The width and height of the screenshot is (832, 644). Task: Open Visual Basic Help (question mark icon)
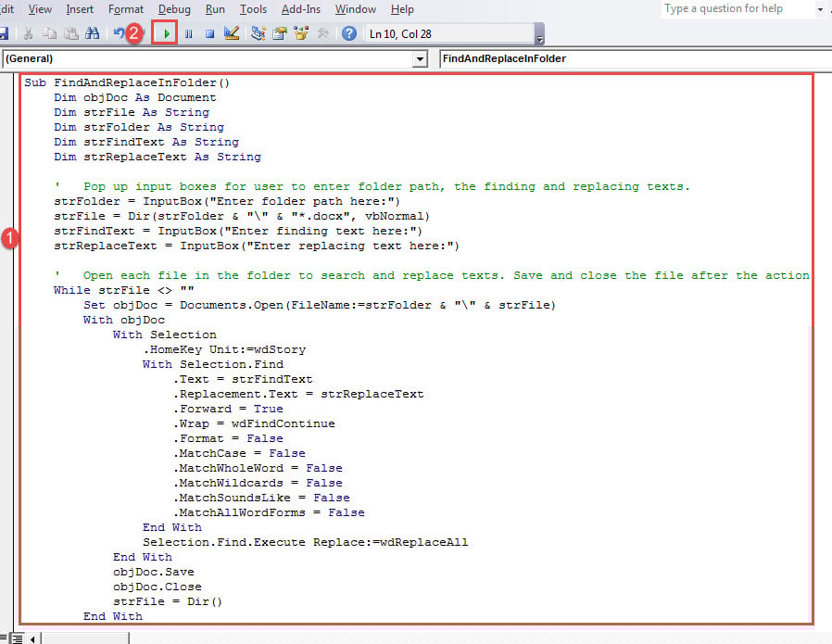349,34
